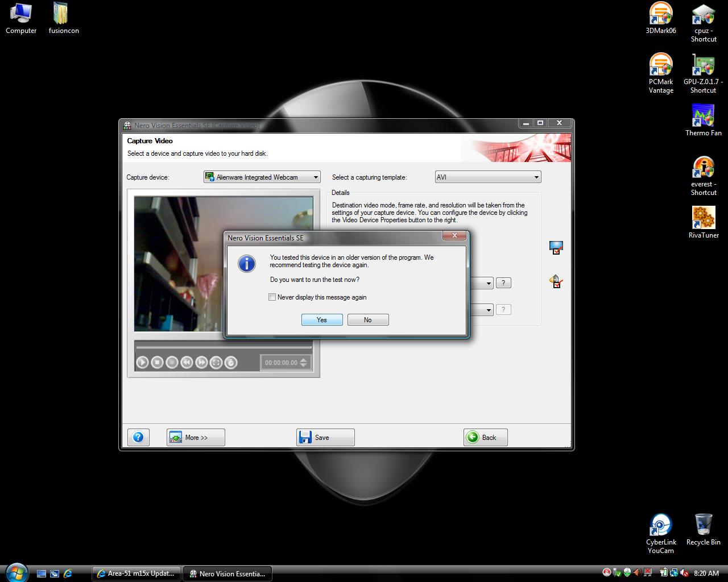
Task: Click the Show Desktop quick launch icon
Action: coord(42,573)
